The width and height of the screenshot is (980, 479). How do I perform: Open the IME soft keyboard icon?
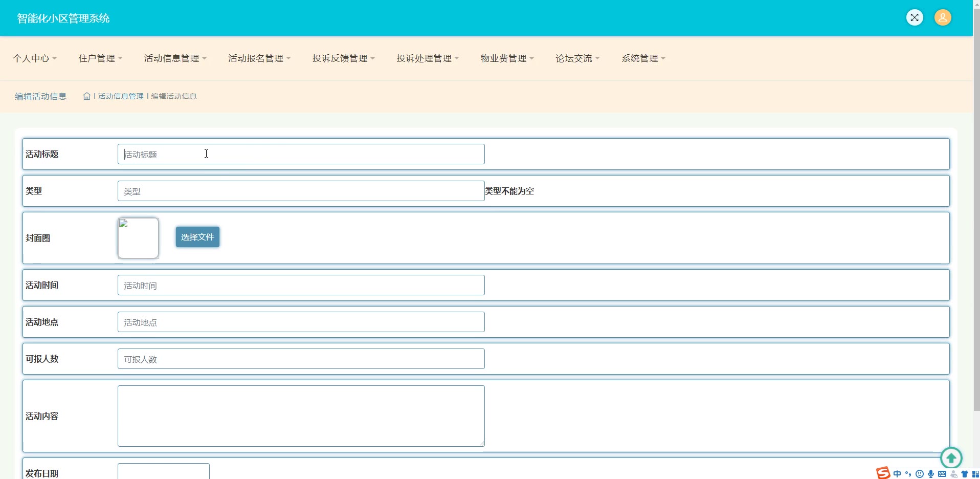942,474
